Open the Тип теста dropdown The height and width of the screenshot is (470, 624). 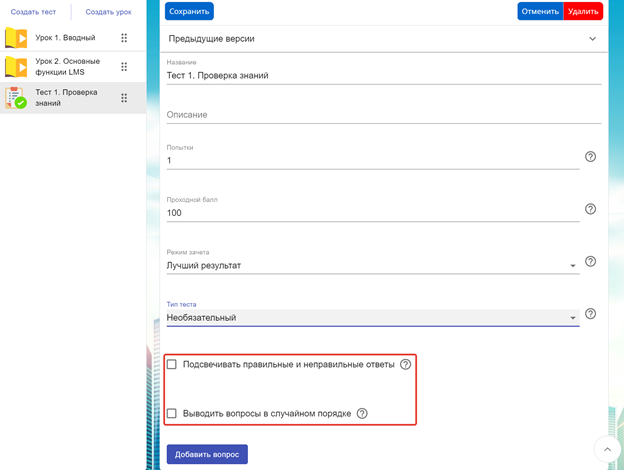[x=372, y=318]
